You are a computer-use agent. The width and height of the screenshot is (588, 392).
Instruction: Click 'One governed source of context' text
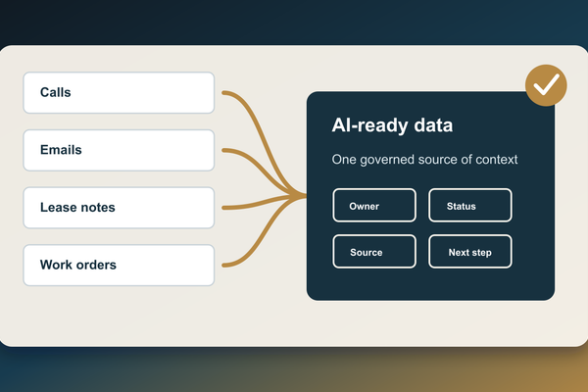pos(424,160)
